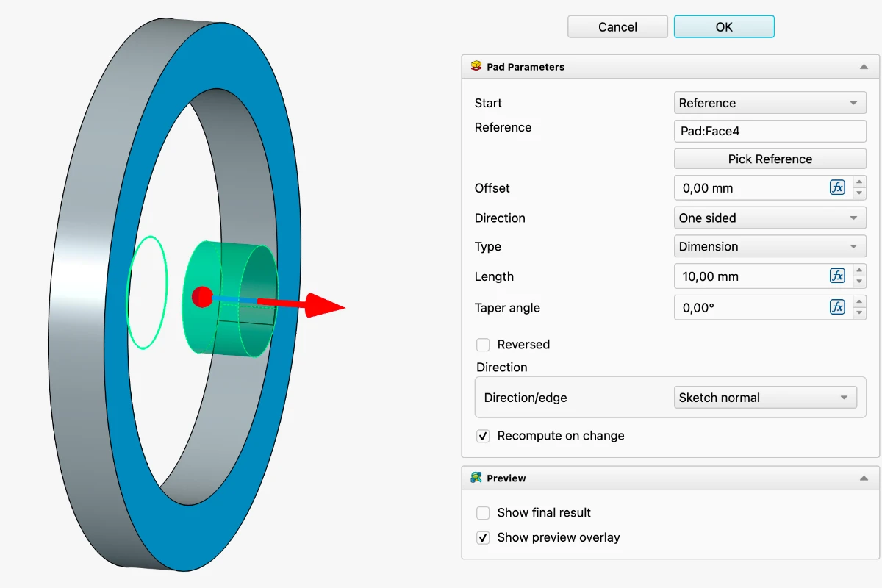The image size is (882, 588).
Task: Decrease Taper angle with down stepper
Action: [859, 313]
